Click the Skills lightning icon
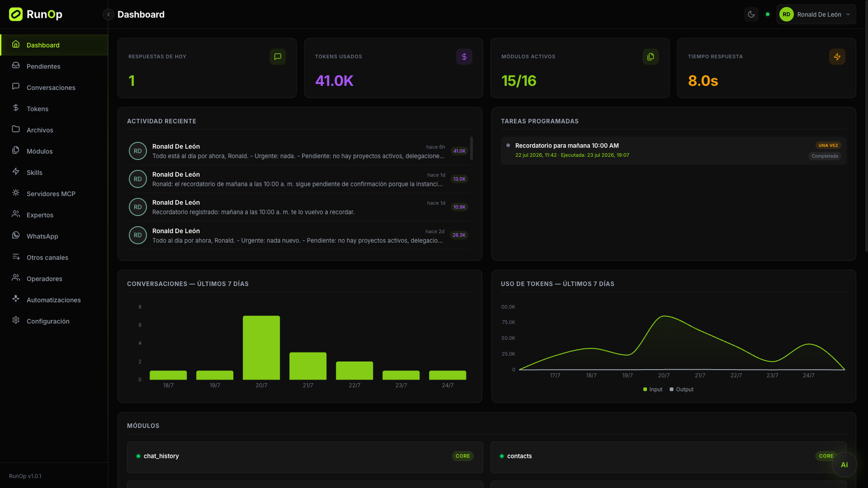Screen dimensions: 868x488 click(16, 172)
